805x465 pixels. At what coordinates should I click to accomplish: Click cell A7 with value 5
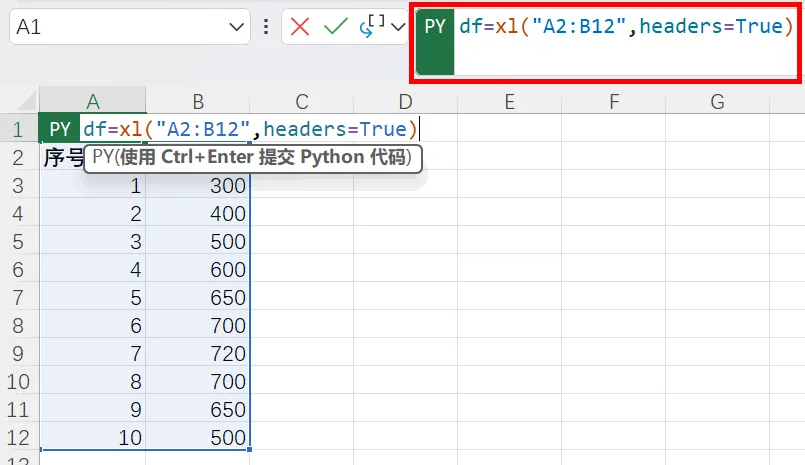[93, 297]
